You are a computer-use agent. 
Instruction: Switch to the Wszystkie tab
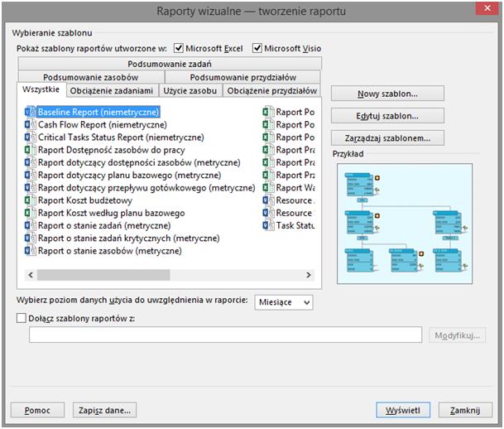click(41, 89)
